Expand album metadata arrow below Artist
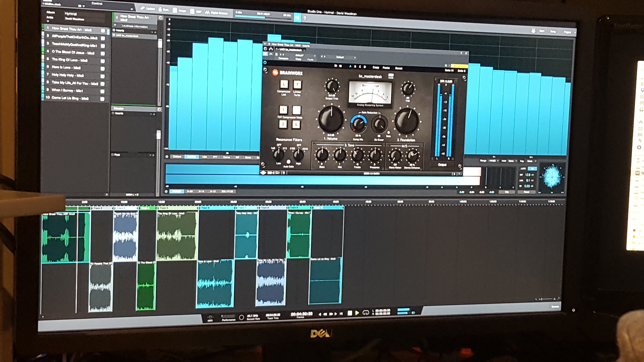The image size is (644, 362). click(48, 21)
